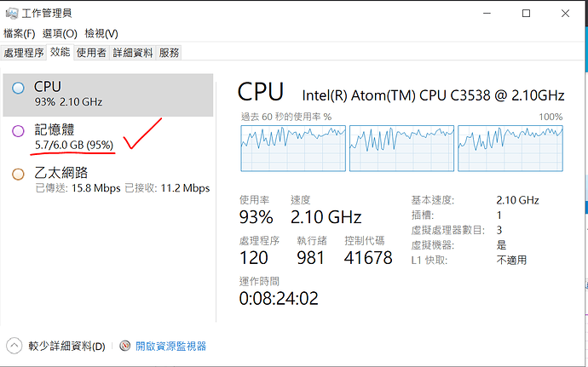Click the 較少詳細資料 button
Screen dimensions: 588x367
pos(66,347)
